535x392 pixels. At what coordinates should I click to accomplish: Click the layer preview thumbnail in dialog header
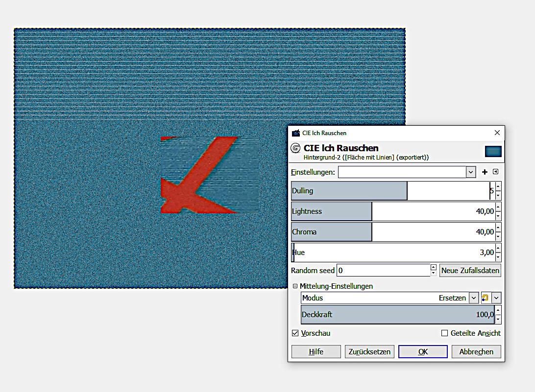point(493,151)
